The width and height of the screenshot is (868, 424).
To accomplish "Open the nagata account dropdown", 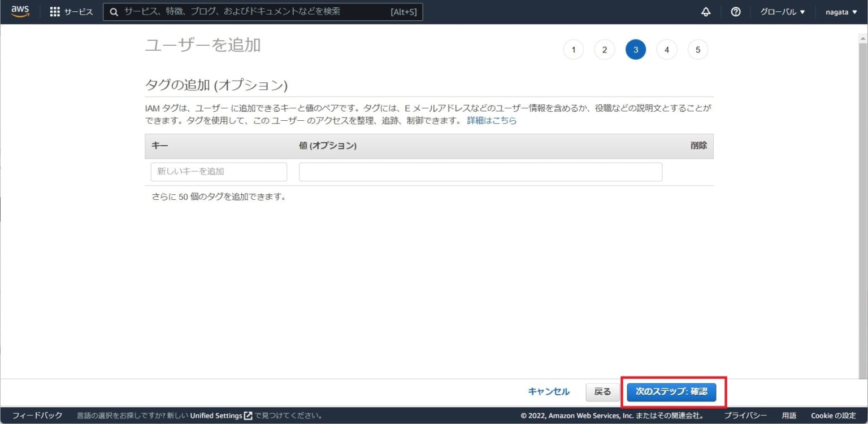I will point(841,11).
